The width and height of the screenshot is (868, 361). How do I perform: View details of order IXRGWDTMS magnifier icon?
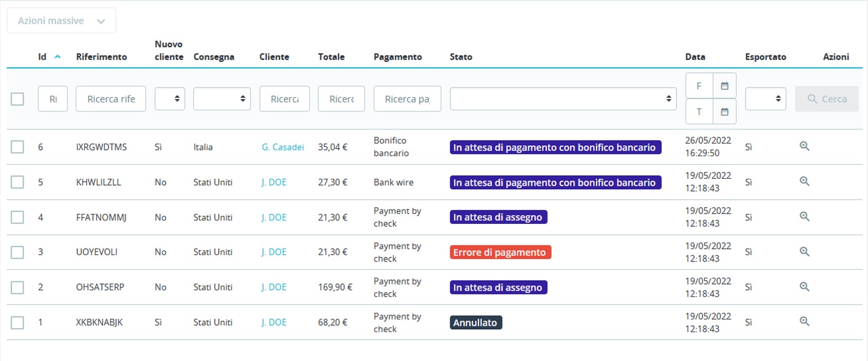point(804,146)
